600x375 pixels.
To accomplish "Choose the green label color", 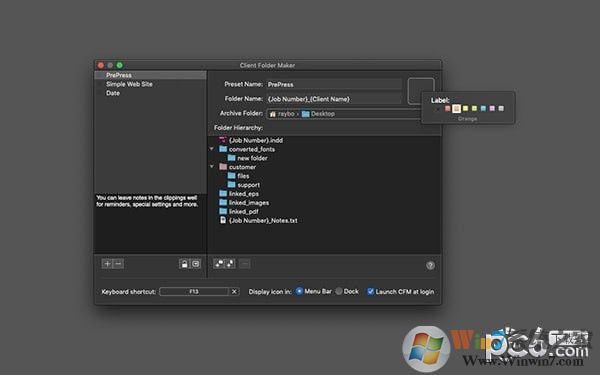I will click(x=474, y=109).
